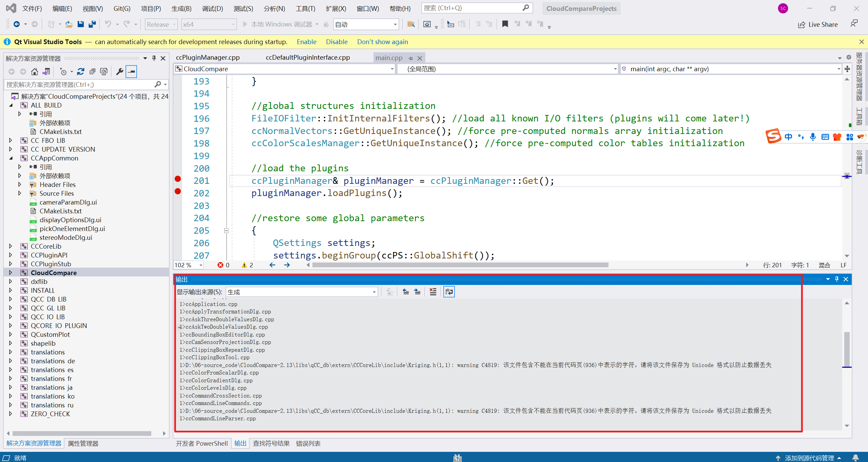Screen dimensions: 868x462
Task: Expand the Header Files folder
Action: click(19, 185)
